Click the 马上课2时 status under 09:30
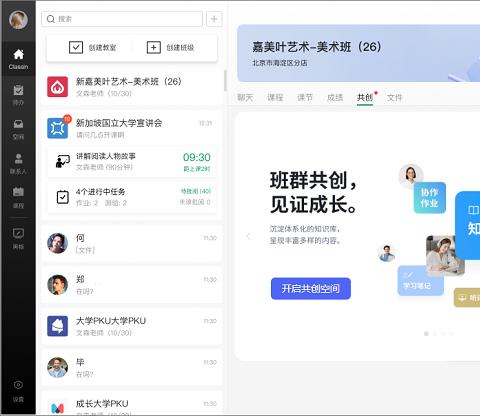Screen dimensions: 480x416 point(197,169)
